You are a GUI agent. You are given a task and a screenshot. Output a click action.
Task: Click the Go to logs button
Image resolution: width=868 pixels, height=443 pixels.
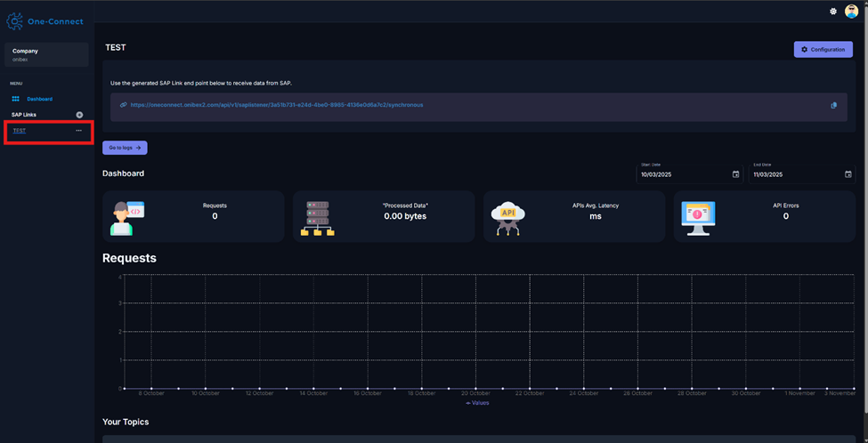[125, 148]
